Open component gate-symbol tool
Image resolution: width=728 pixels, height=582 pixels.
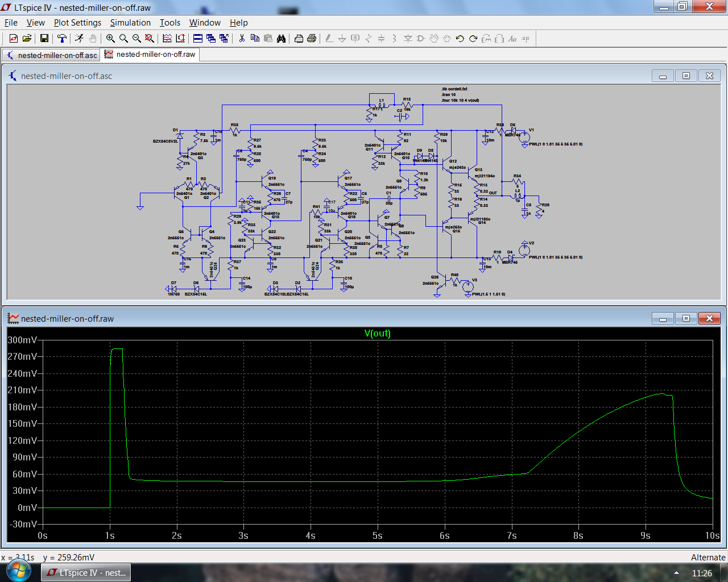pyautogui.click(x=421, y=39)
